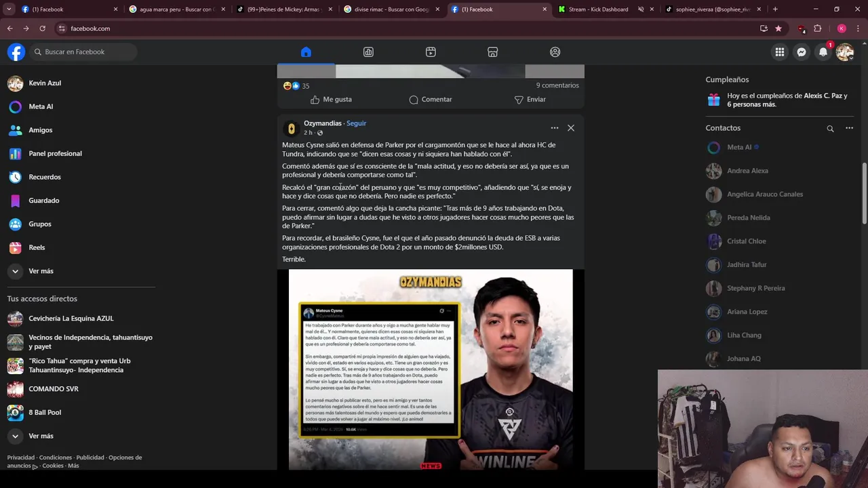Open the Privacidad footer link
This screenshot has height=488, width=868.
point(21,457)
